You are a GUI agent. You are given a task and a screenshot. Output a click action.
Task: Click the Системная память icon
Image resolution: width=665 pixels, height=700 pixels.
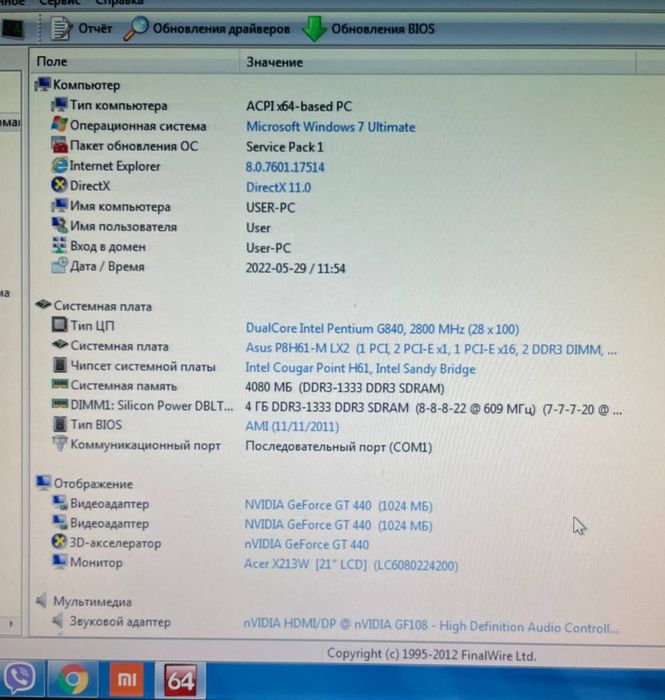pos(60,384)
